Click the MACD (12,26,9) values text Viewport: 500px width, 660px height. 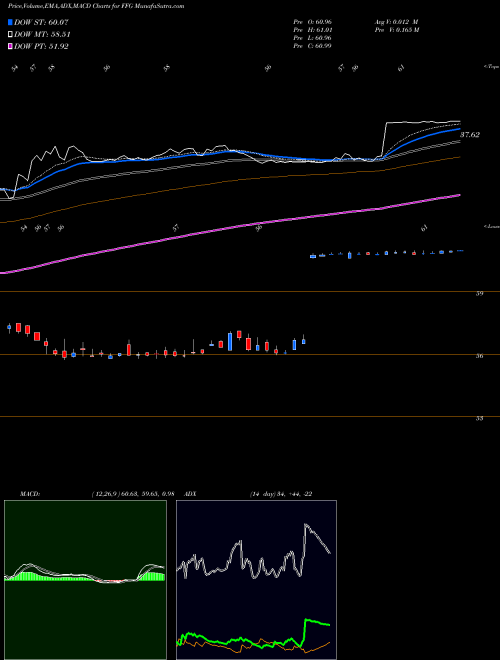(133, 494)
